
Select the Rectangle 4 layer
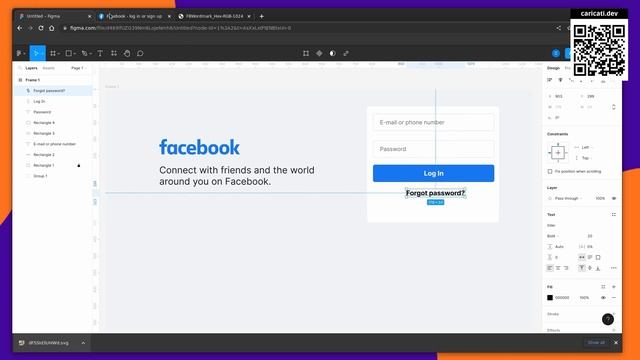[x=44, y=122]
